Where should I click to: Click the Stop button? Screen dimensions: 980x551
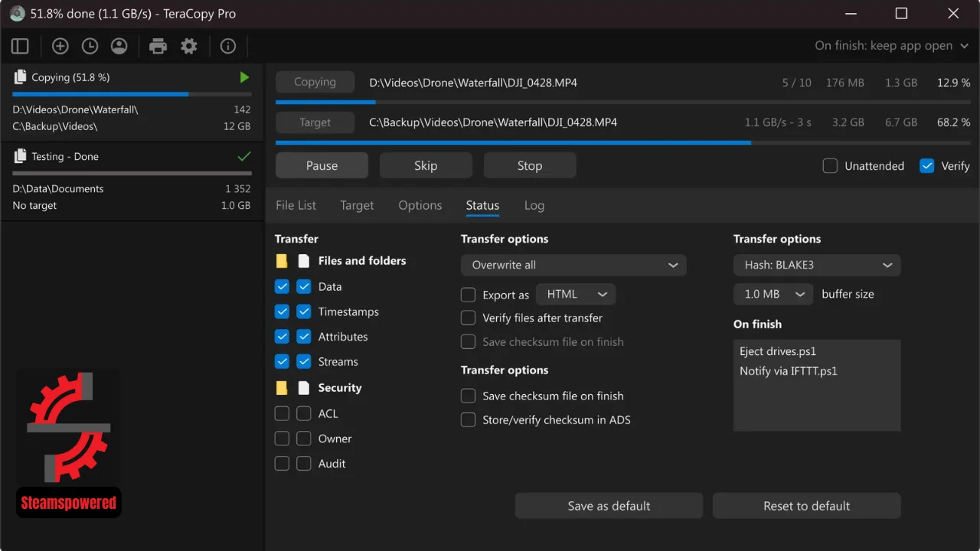pyautogui.click(x=530, y=165)
